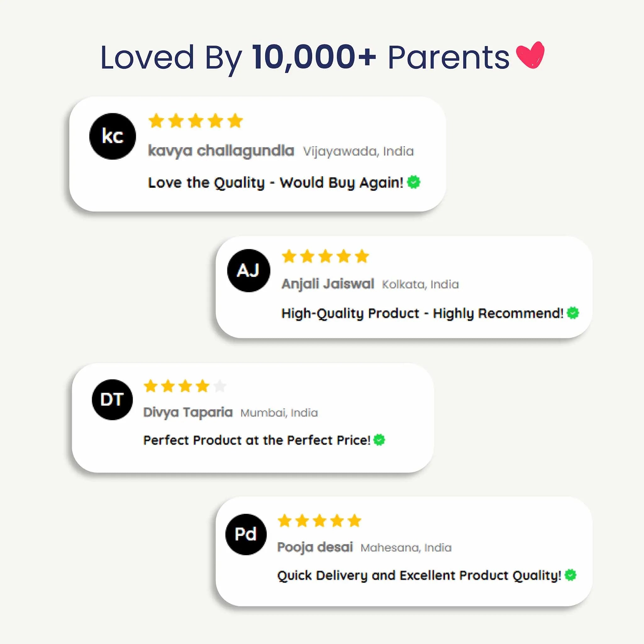
Task: Click the KC avatar circle
Action: [113, 136]
